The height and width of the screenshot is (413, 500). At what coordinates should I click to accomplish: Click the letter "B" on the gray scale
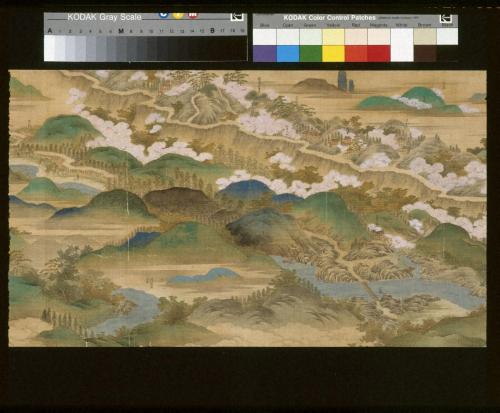(x=212, y=31)
